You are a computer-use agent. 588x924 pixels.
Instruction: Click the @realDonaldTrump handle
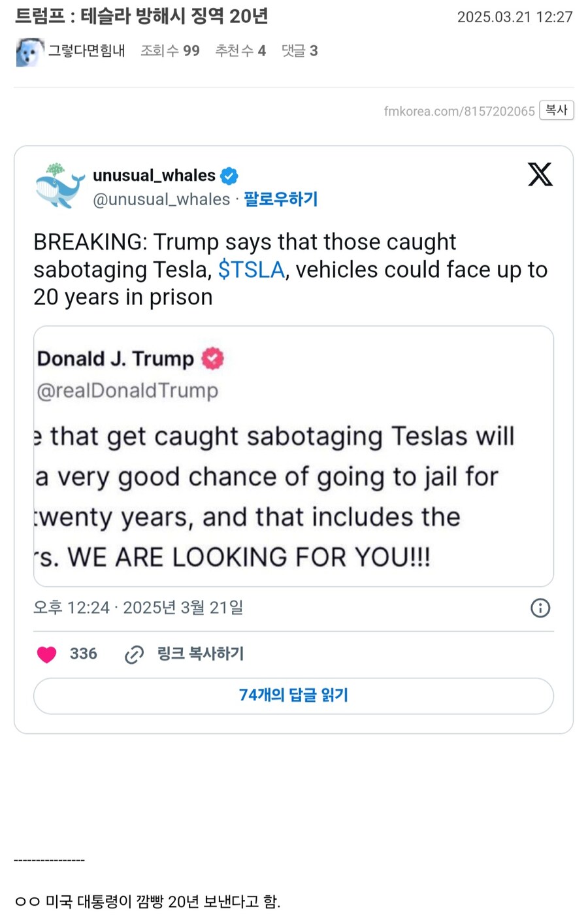(x=127, y=390)
